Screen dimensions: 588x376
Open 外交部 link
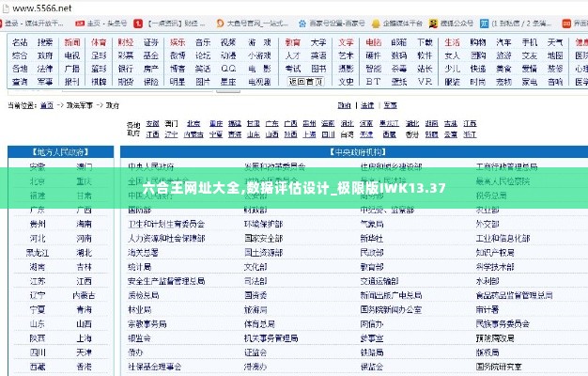[x=487, y=224]
